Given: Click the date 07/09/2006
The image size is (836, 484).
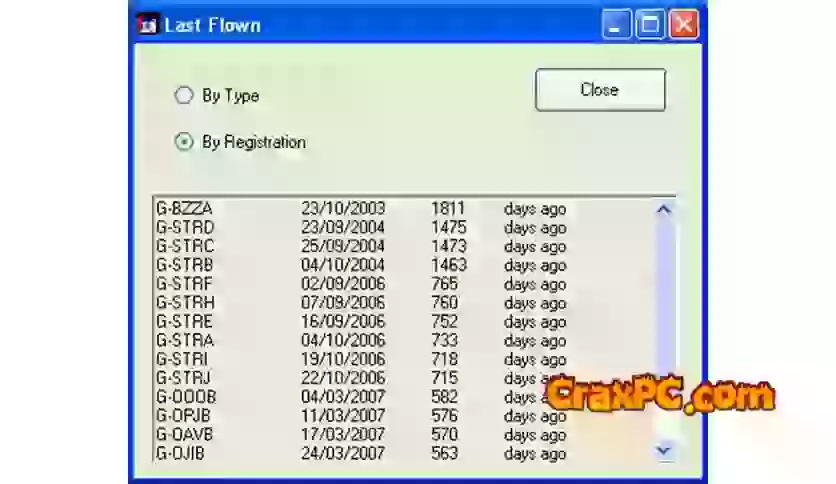Looking at the screenshot, I should 343,303.
